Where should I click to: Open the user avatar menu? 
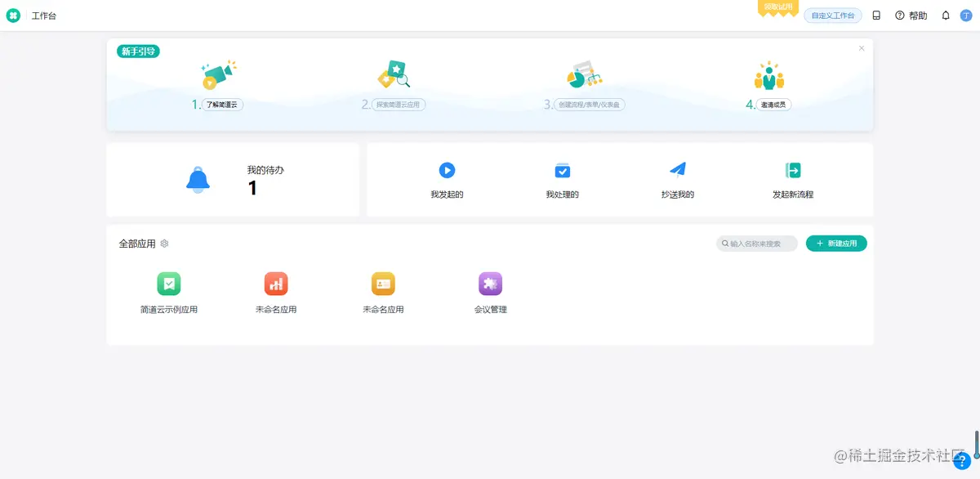[x=966, y=16]
